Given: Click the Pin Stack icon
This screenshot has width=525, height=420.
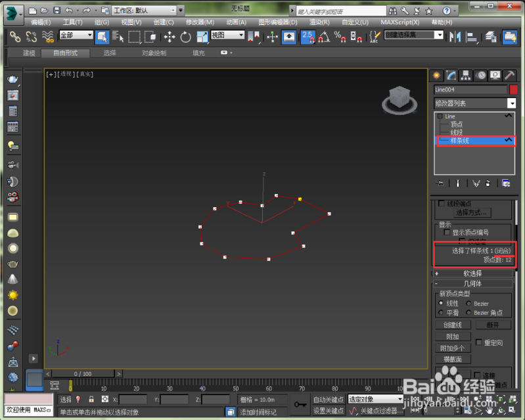Looking at the screenshot, I should point(440,183).
